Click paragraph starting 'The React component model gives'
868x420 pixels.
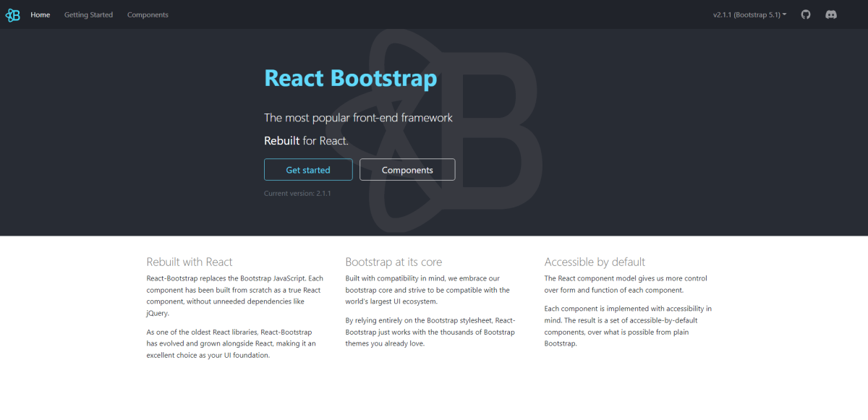tap(626, 284)
